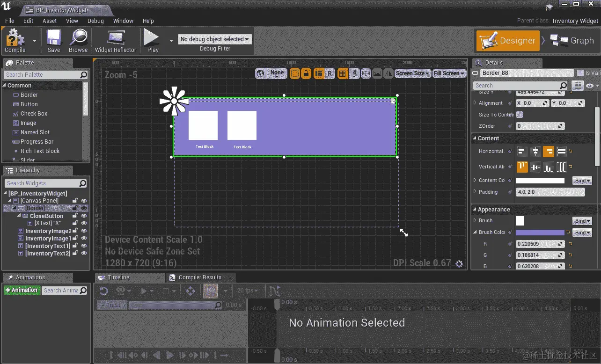Screen dimensions: 601x364
Task: Toggle dashed outlines icon in viewport toolbar
Action: [294, 73]
